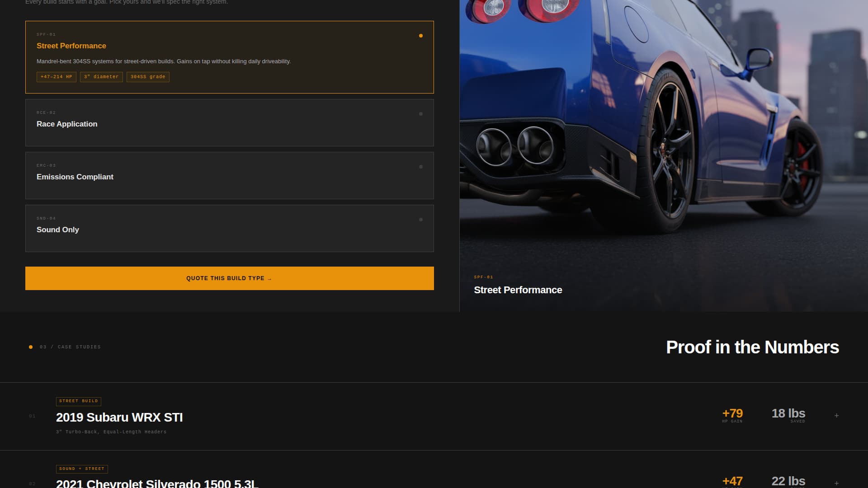Select the Race Application build type
Image resolution: width=868 pixels, height=488 pixels.
[230, 123]
